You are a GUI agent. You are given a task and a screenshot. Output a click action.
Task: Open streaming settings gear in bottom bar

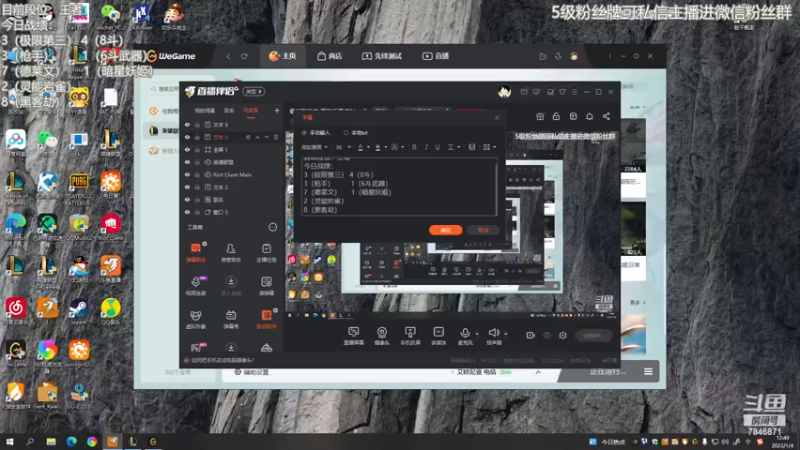[563, 335]
